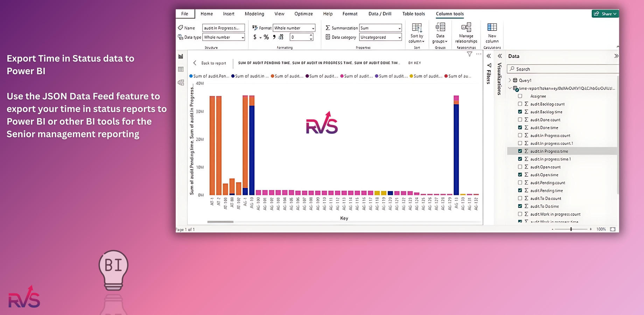Open the File menu
Screen dimensions: 644x315
[x=185, y=14]
